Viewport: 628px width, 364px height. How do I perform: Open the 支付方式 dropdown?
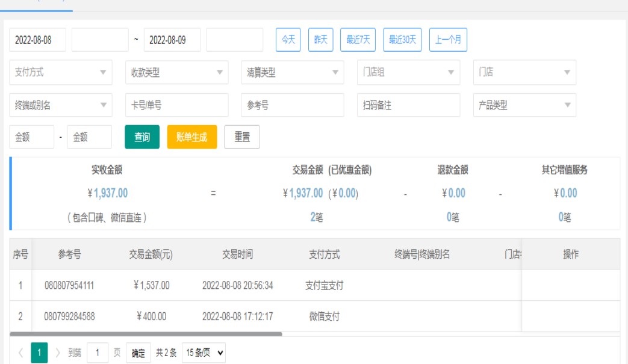pos(61,72)
